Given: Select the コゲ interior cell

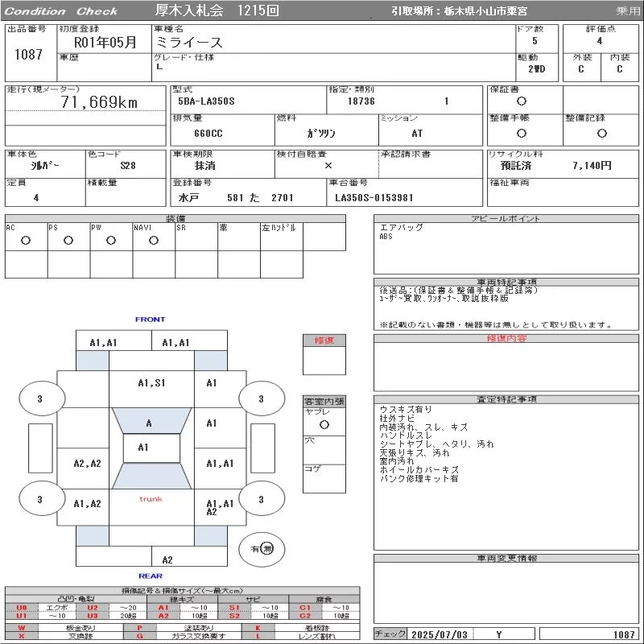Looking at the screenshot, I should click(324, 478).
